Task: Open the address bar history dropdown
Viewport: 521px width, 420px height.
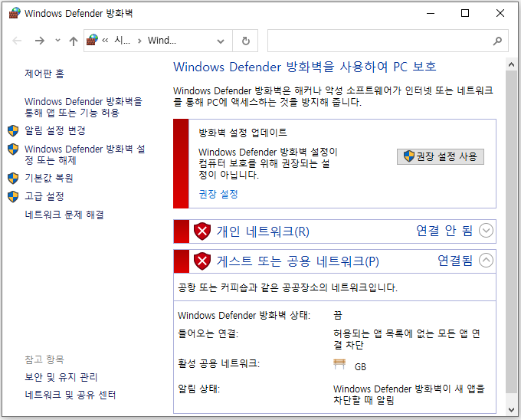Action: click(x=221, y=41)
